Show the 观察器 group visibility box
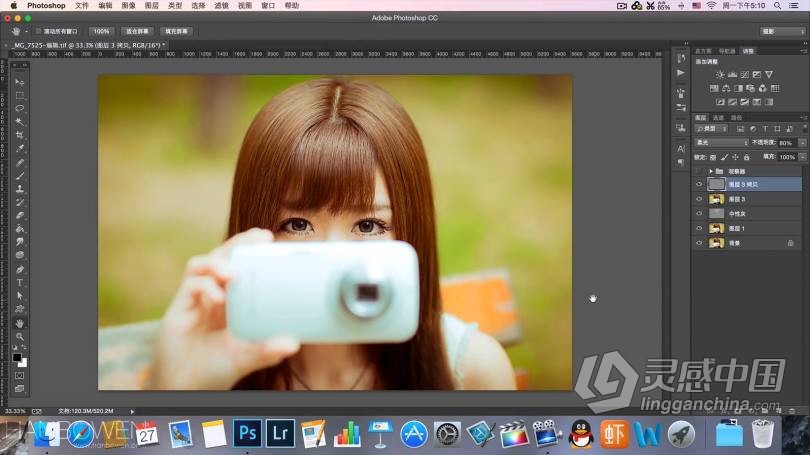The height and width of the screenshot is (455, 810). (699, 171)
